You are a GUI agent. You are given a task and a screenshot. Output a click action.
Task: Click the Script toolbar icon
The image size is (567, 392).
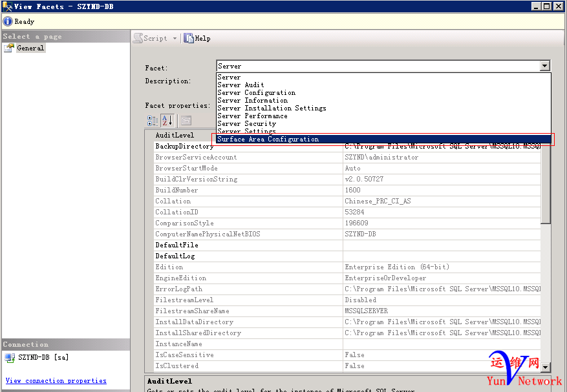[x=138, y=38]
